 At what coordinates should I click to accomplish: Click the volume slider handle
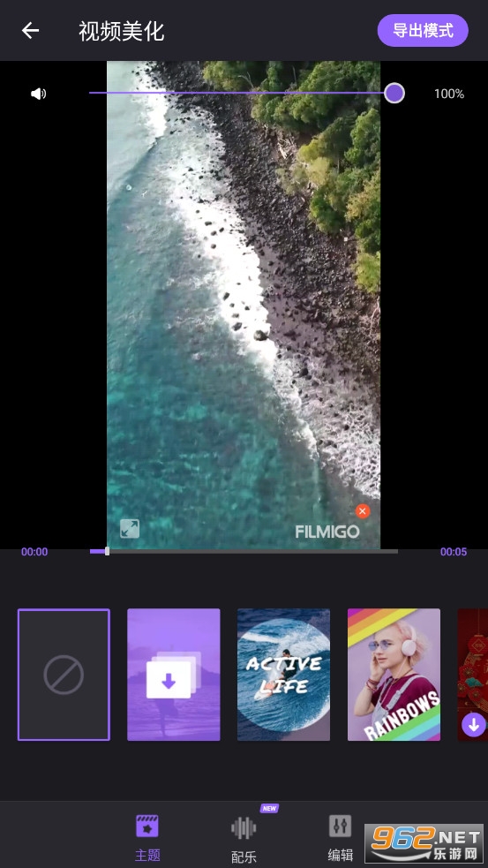394,93
